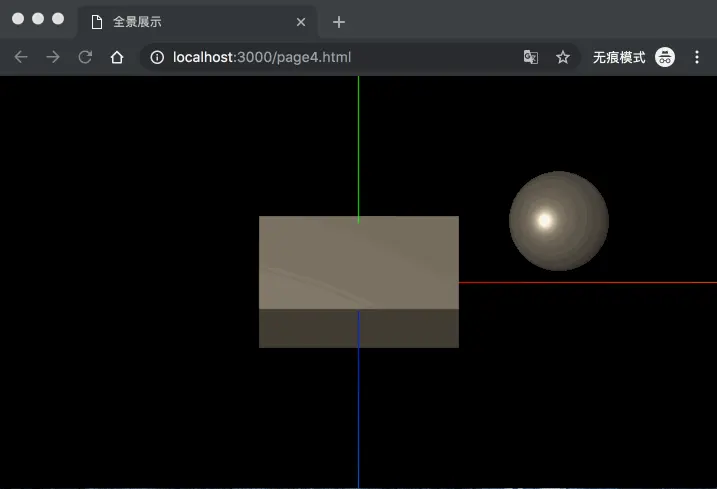The width and height of the screenshot is (717, 489).
Task: Click the window's minimize light
Action: tap(38, 19)
